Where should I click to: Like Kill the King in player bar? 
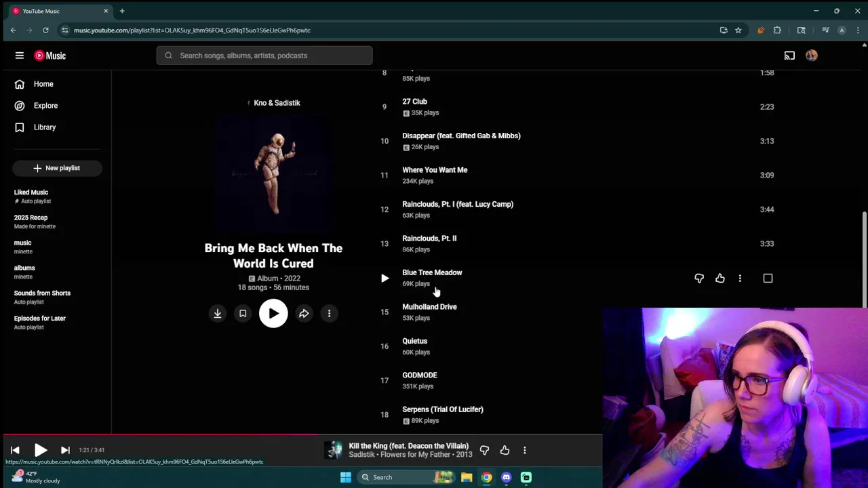coord(505,450)
